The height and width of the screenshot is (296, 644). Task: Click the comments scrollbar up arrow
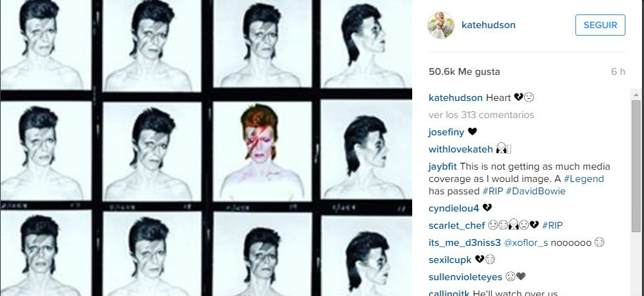(x=636, y=95)
